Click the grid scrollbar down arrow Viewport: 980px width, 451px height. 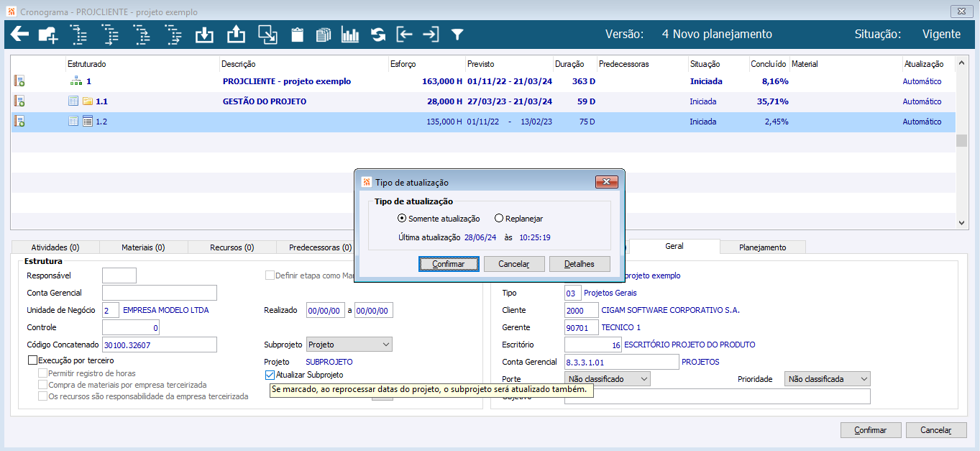click(963, 224)
